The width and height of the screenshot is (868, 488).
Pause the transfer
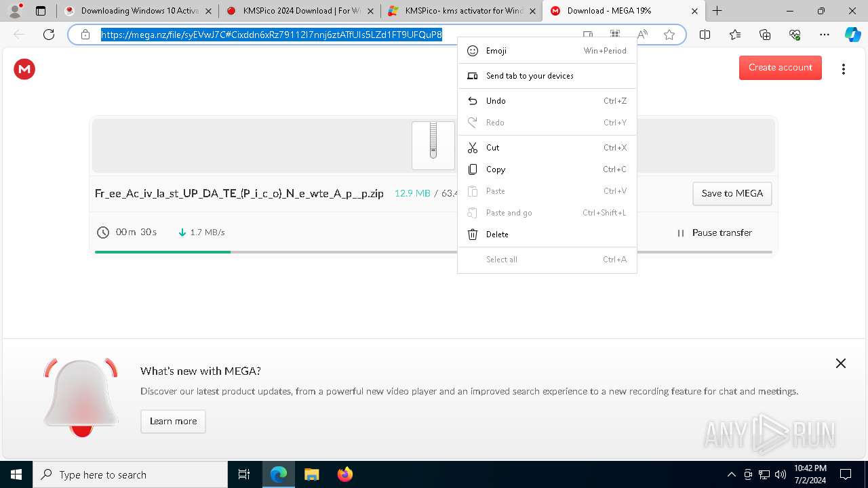[715, 232]
